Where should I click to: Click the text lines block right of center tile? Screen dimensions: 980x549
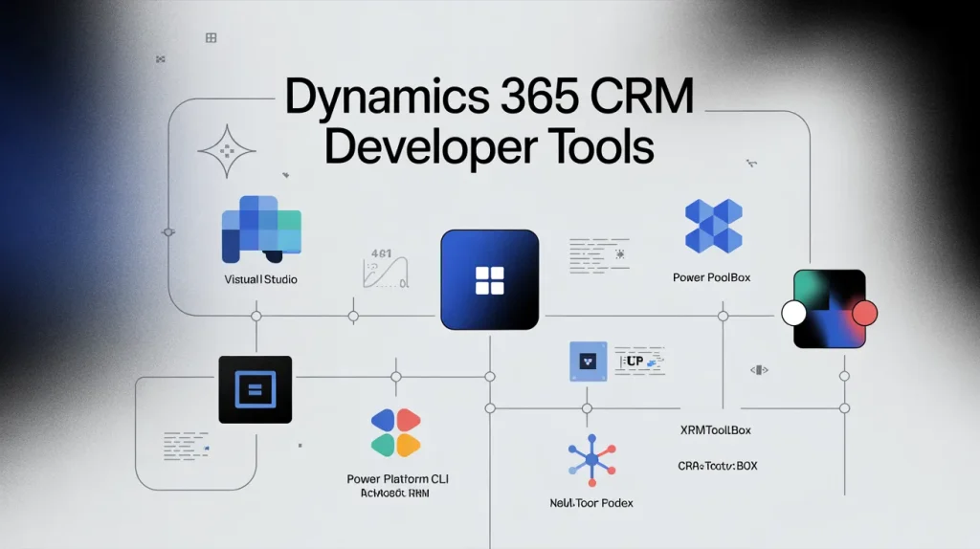pyautogui.click(x=599, y=255)
